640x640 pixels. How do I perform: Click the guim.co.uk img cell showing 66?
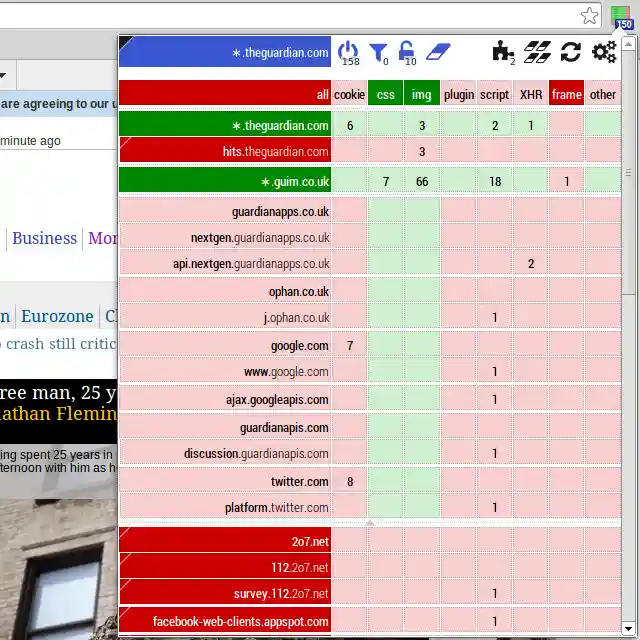pyautogui.click(x=422, y=180)
